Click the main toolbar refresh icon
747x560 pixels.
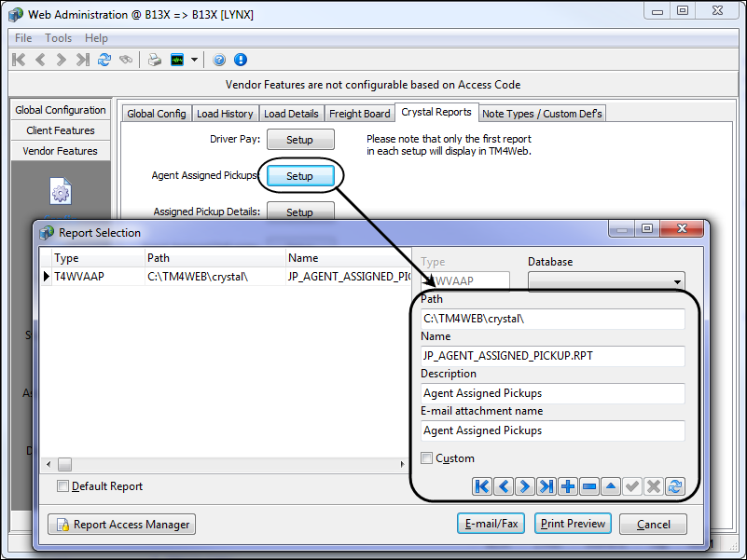pyautogui.click(x=104, y=60)
